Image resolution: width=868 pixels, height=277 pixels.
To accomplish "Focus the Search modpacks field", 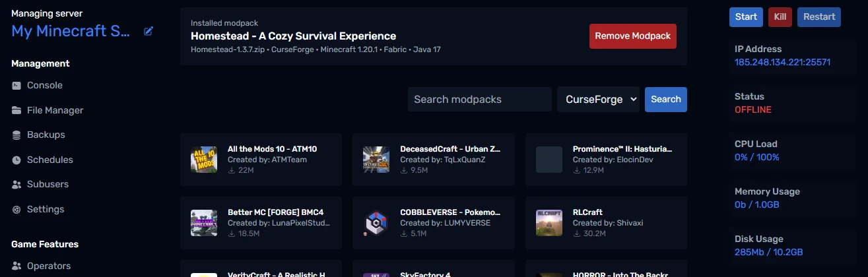I will [x=479, y=100].
